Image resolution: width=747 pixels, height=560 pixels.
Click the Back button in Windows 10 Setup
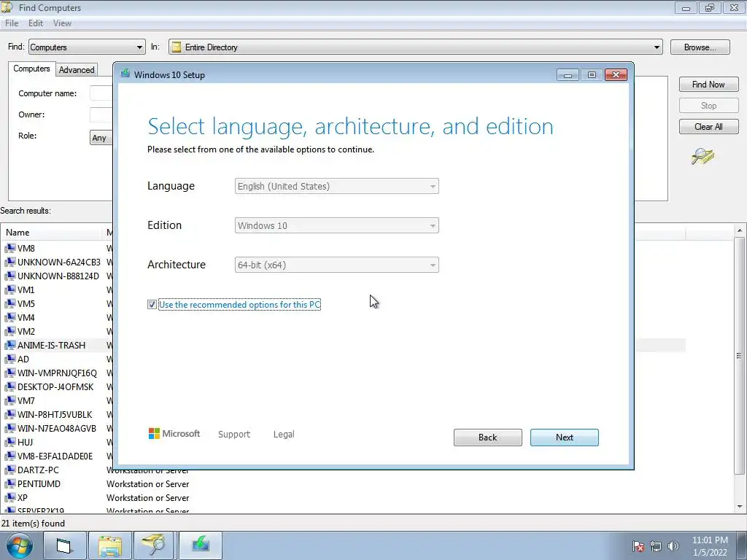[487, 437]
